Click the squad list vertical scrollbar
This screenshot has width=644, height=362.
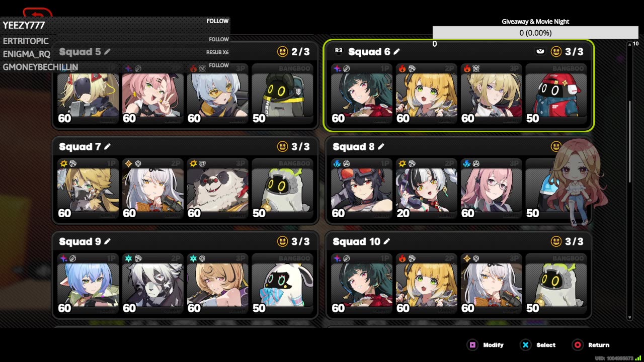pyautogui.click(x=629, y=181)
